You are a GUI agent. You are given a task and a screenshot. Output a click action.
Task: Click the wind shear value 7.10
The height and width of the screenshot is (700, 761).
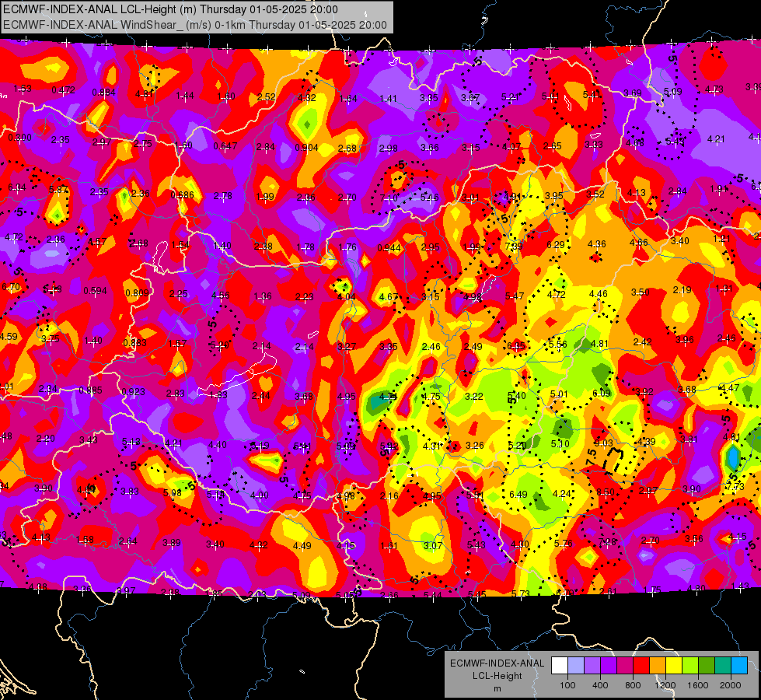coord(389,198)
